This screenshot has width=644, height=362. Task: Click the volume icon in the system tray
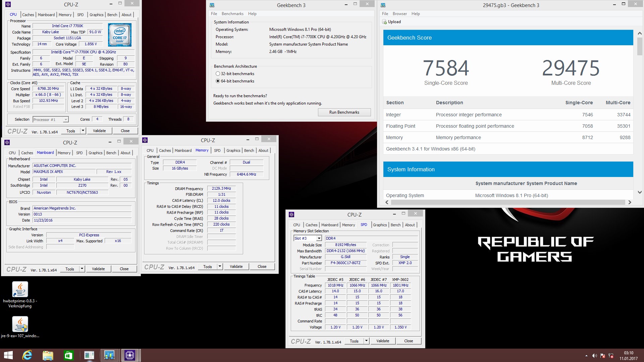click(594, 356)
